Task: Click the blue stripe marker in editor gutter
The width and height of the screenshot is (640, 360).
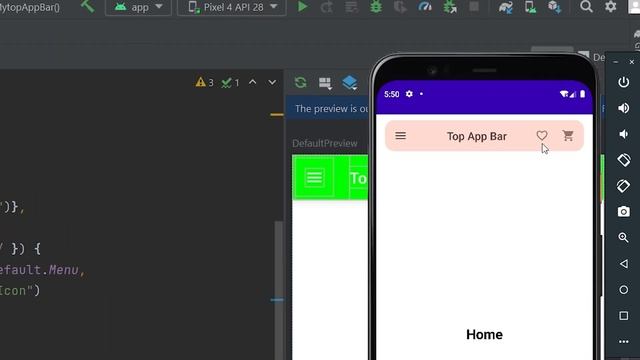Action: click(x=277, y=300)
